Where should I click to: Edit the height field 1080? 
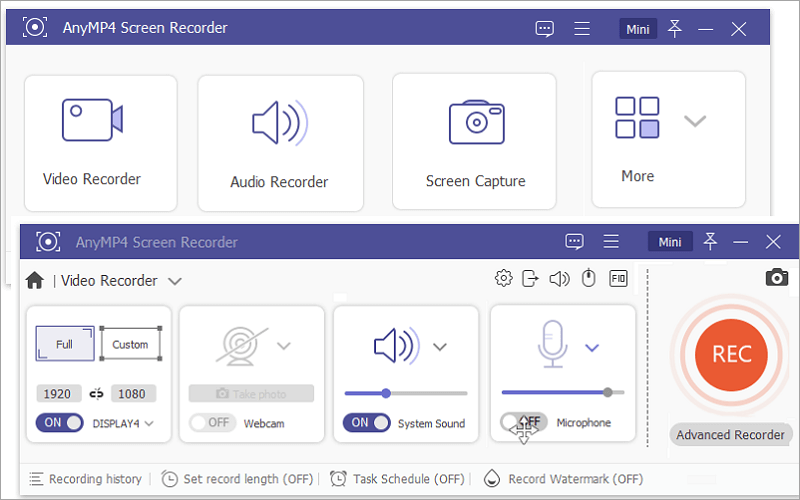click(133, 394)
